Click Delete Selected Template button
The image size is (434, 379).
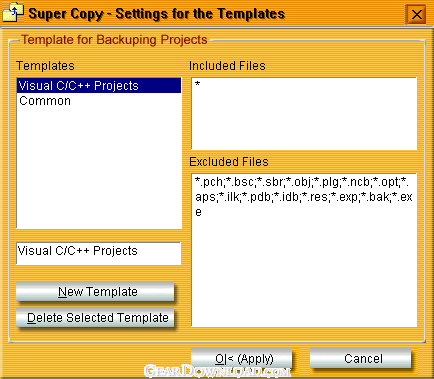pos(95,318)
